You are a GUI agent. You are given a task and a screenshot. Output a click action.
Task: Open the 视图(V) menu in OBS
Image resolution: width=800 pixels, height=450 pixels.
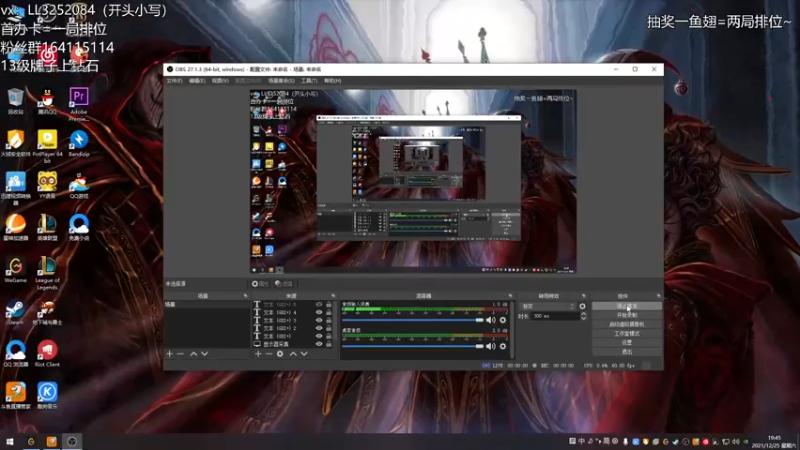point(220,81)
